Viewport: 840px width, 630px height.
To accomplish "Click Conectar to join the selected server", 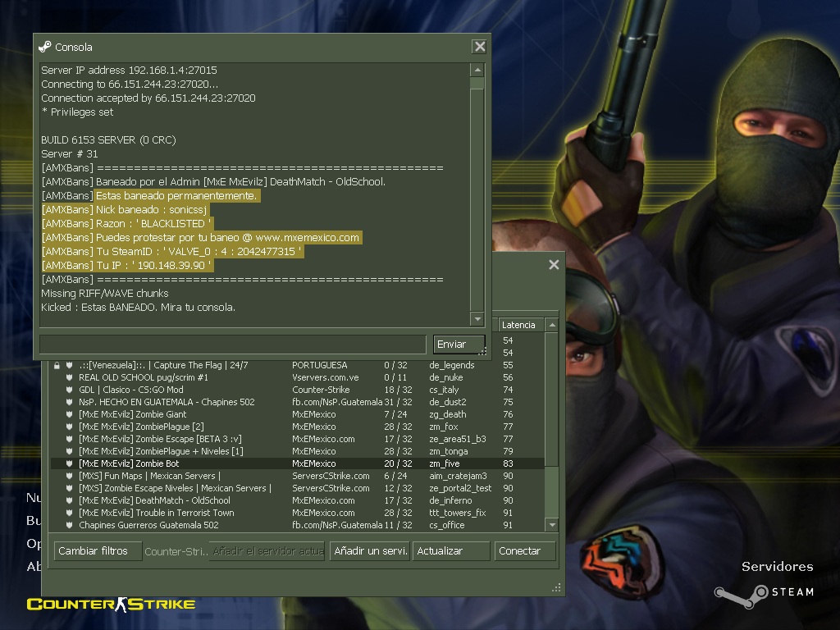I will pyautogui.click(x=525, y=550).
